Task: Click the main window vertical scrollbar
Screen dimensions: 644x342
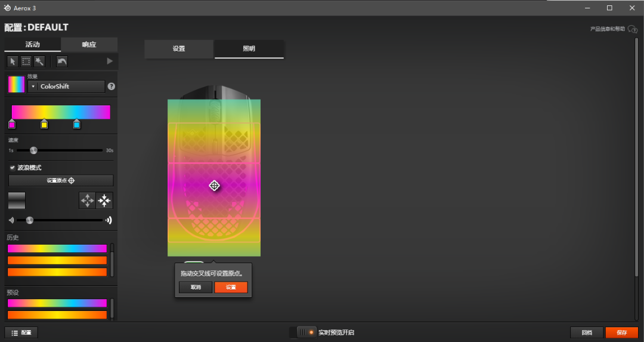Action: click(637, 156)
